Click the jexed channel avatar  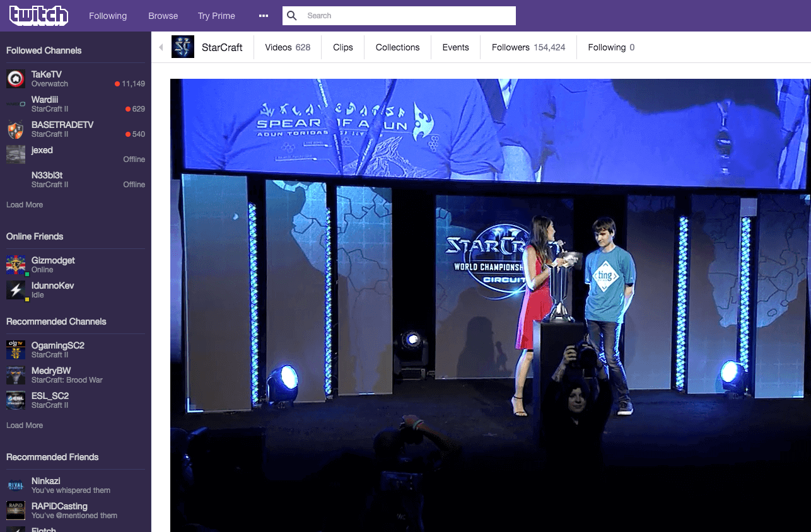coord(16,154)
